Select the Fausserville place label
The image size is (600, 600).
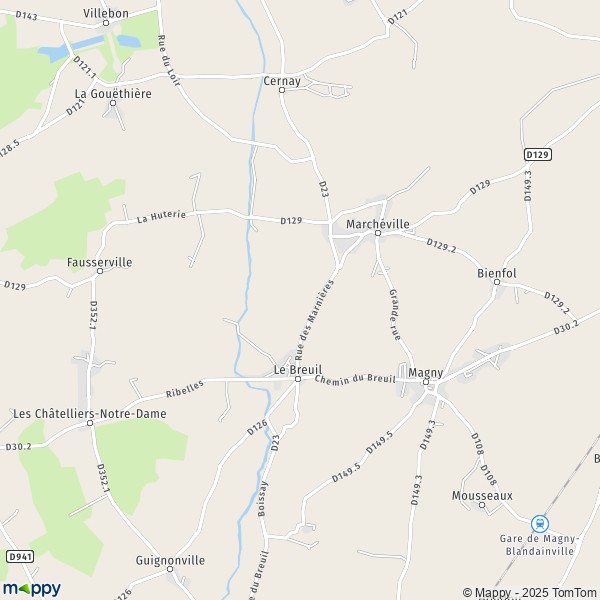[99, 262]
